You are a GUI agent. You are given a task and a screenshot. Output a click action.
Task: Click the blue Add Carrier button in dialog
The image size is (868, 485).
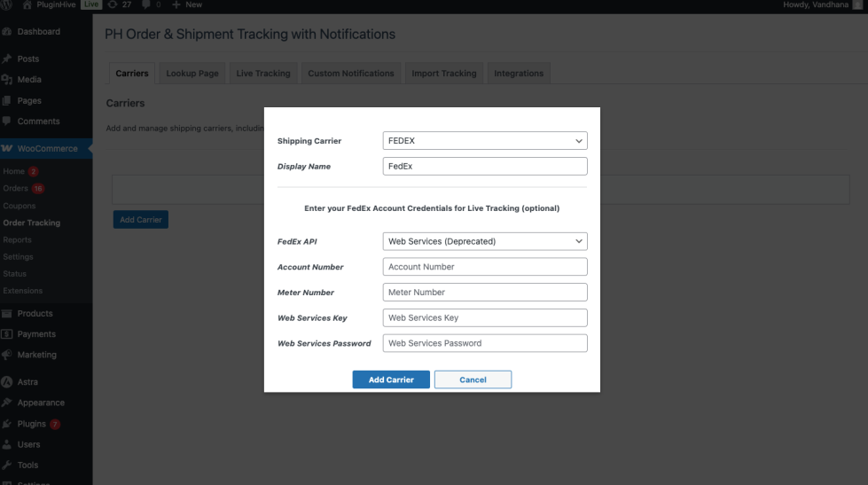391,379
